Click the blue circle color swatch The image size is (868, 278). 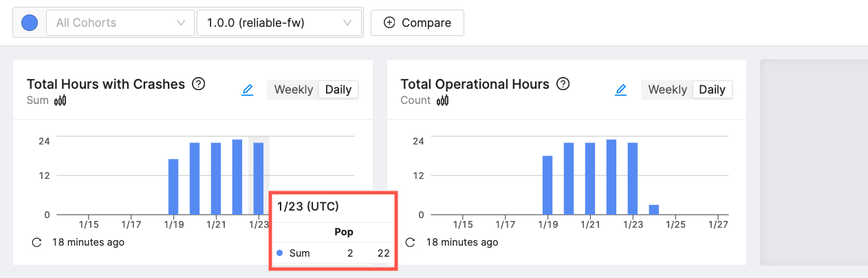(30, 23)
